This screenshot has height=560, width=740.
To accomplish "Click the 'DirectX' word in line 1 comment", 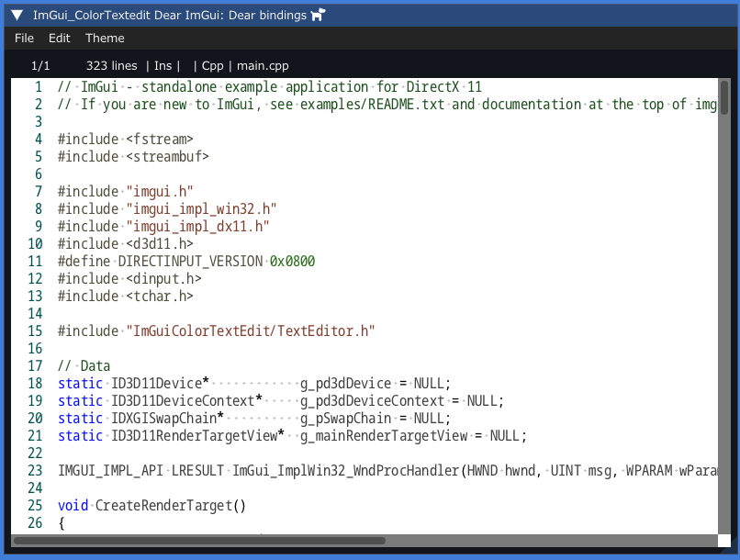I will tap(432, 87).
